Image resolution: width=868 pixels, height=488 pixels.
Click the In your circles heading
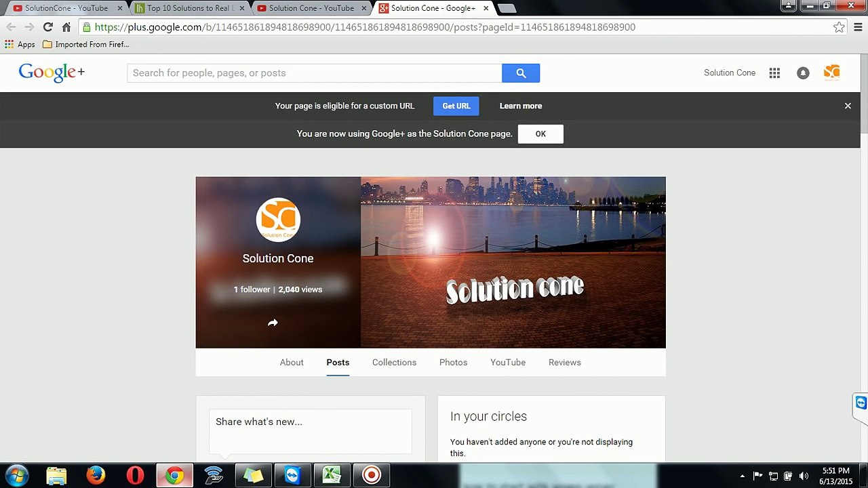point(488,416)
